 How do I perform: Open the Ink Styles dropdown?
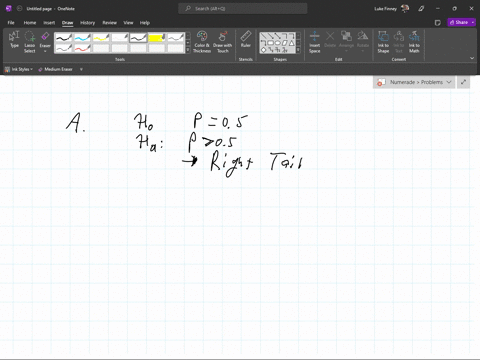click(x=19, y=69)
